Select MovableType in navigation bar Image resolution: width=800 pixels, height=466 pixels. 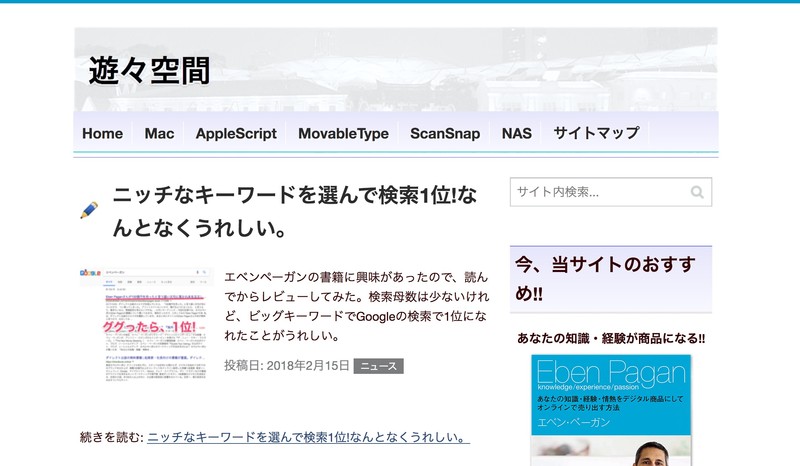point(343,133)
